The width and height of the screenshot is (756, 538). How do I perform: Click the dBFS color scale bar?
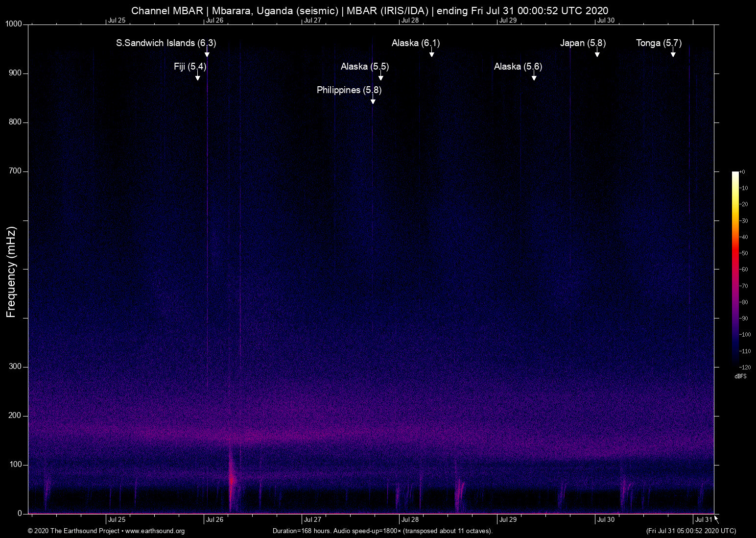point(735,269)
